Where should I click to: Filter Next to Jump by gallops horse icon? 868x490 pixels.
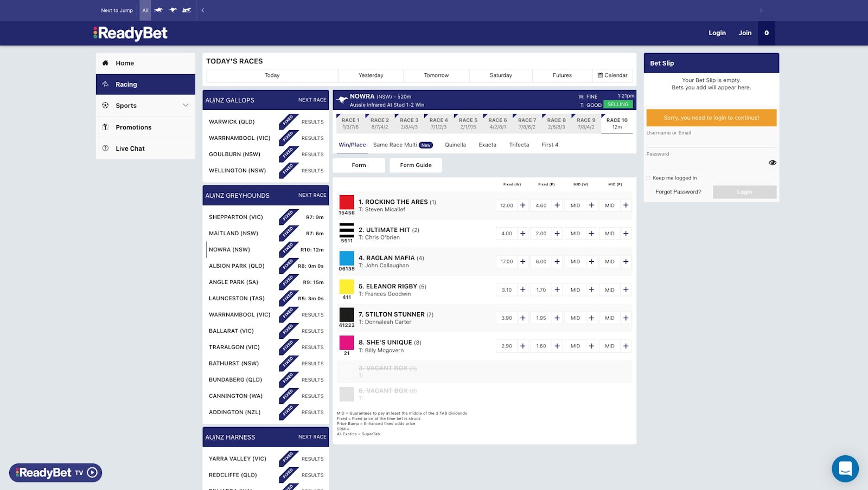point(158,10)
